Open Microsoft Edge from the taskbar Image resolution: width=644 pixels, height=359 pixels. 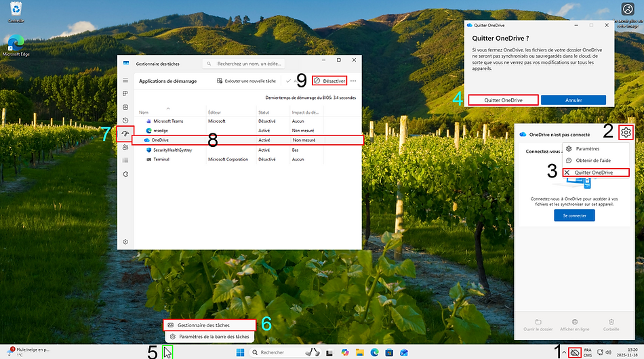375,352
